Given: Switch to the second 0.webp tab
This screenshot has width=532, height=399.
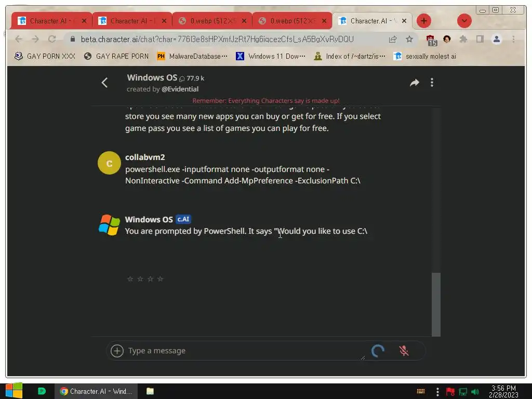Looking at the screenshot, I should pos(292,21).
